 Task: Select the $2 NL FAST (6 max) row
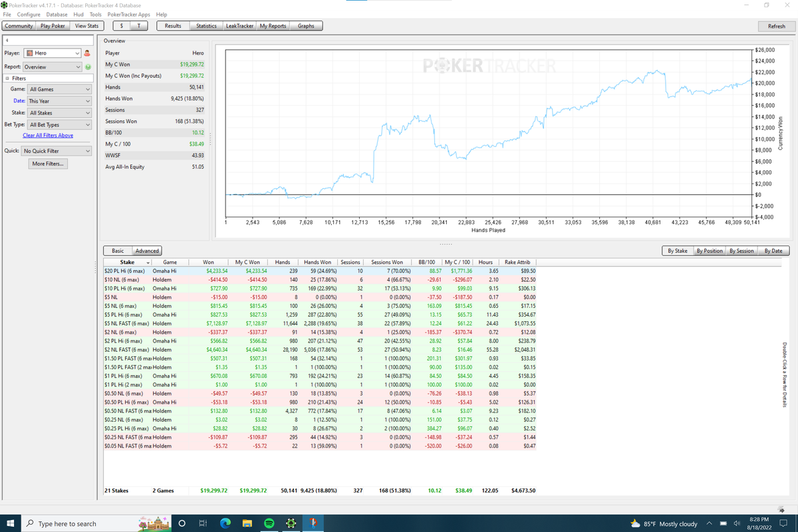tap(319, 349)
